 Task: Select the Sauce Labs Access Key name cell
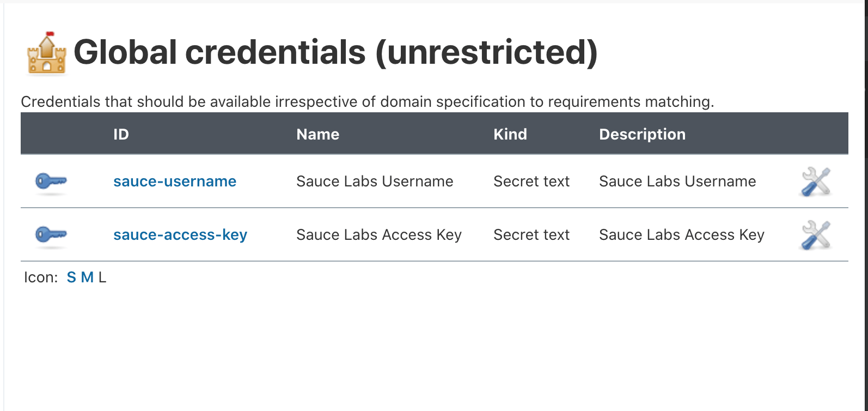tap(379, 235)
